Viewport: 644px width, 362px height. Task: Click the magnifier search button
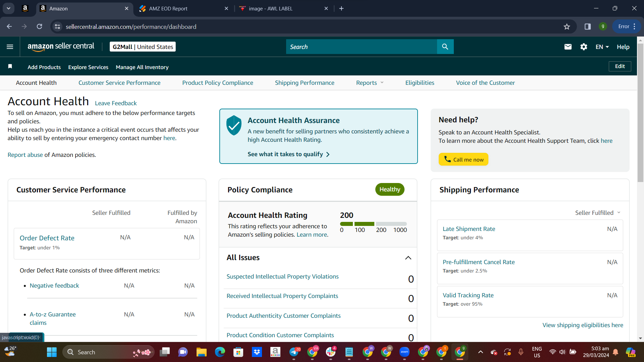445,47
